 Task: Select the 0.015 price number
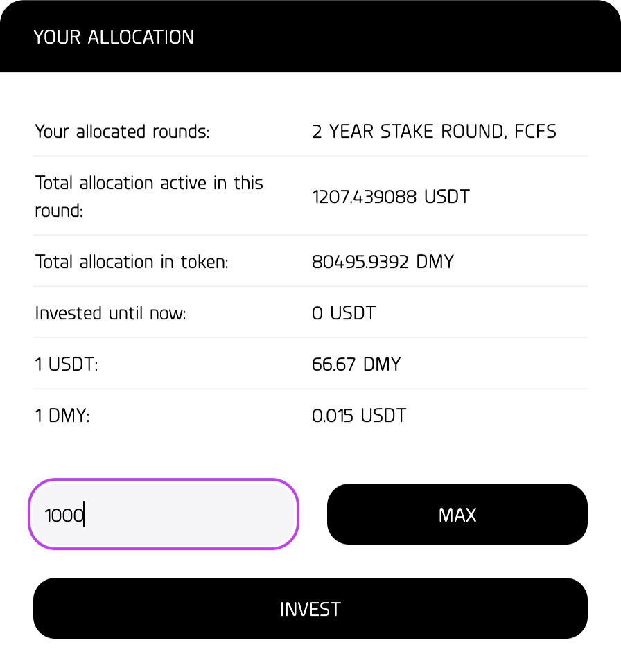tap(333, 416)
